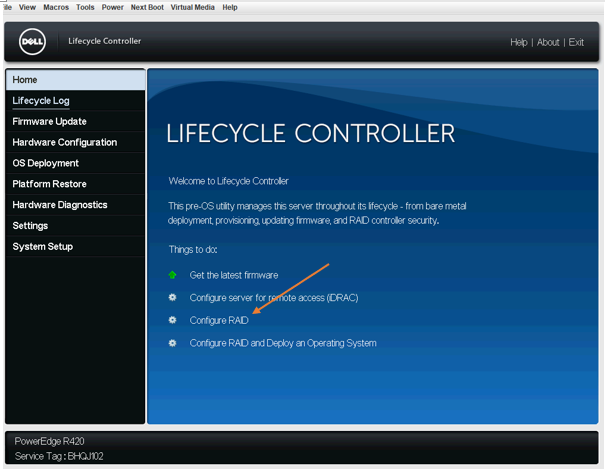Open the View menu
Viewport: 605px width, 469px height.
[27, 7]
